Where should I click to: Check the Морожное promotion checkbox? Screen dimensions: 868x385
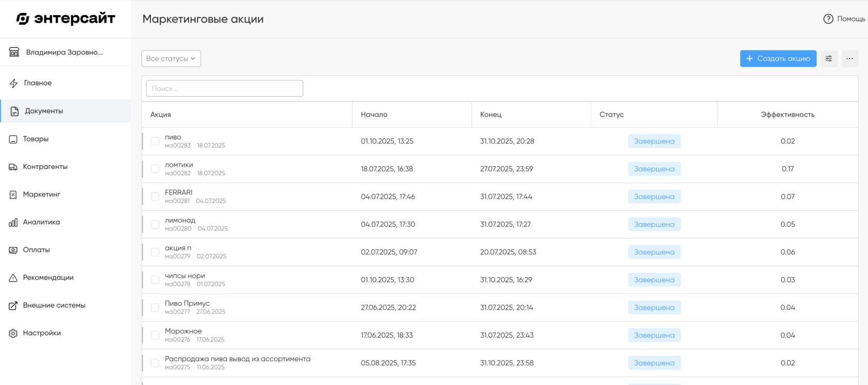(155, 335)
